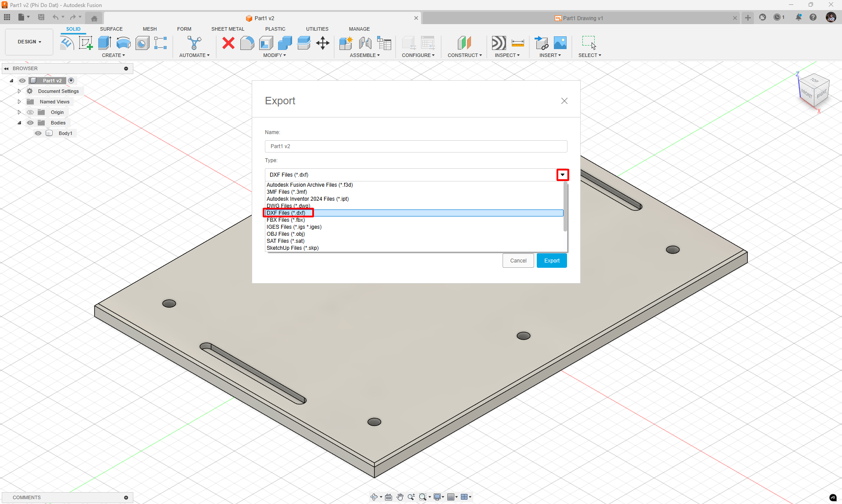Open the Part1 Drawing v1 document tab

pyautogui.click(x=579, y=18)
